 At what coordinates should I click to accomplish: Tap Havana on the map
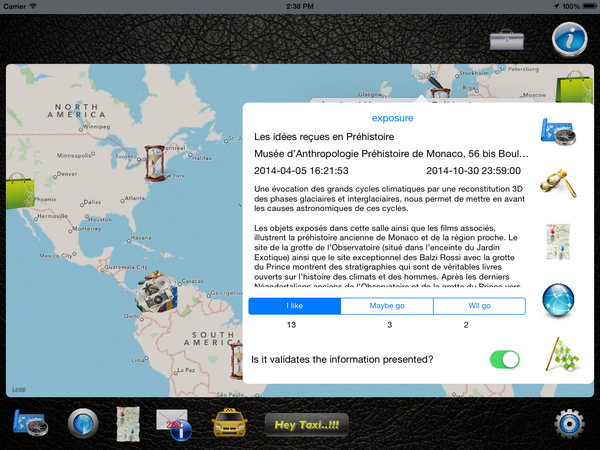click(x=139, y=238)
